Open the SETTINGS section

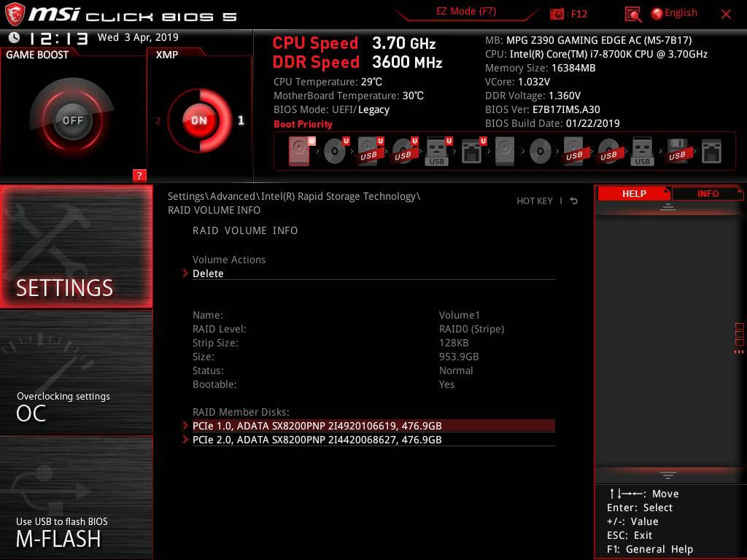coord(76,246)
